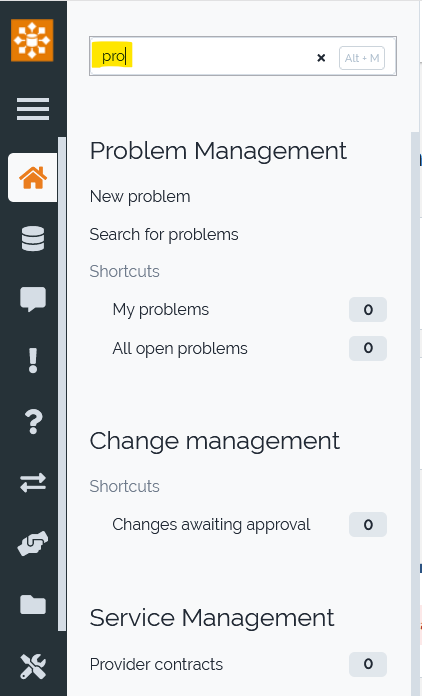Clear the menu search with the X

(321, 58)
